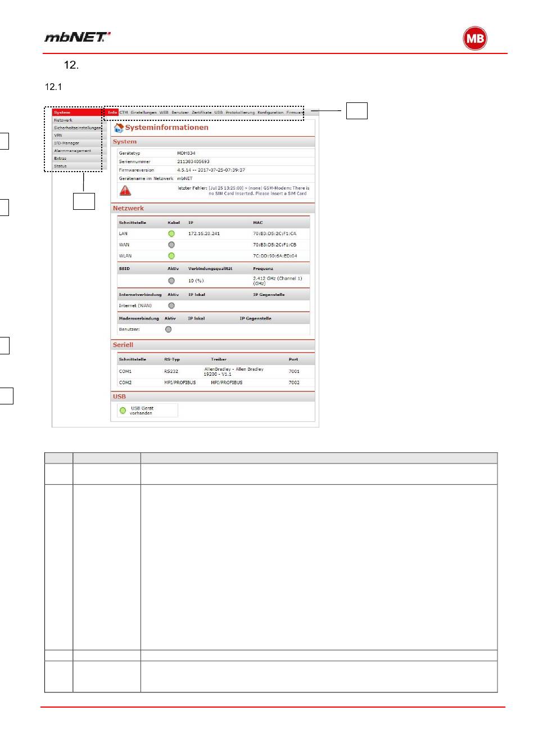534x756 pixels.
Task: Click the Internet (WAN) Aktiv indicator
Action: tap(171, 305)
